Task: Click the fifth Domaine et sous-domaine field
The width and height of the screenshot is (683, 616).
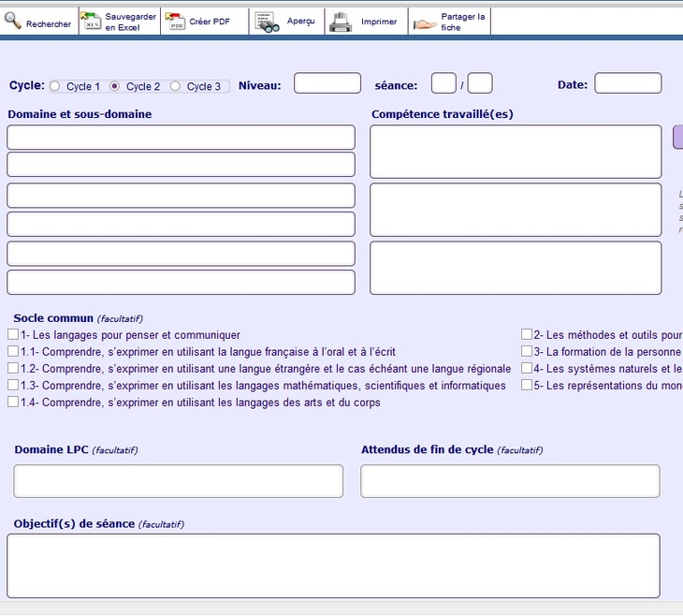Action: pyautogui.click(x=181, y=254)
